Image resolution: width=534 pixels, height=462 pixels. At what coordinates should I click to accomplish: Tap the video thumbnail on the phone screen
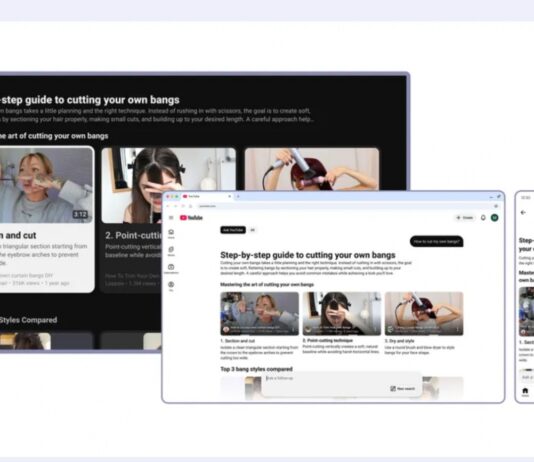pyautogui.click(x=527, y=312)
